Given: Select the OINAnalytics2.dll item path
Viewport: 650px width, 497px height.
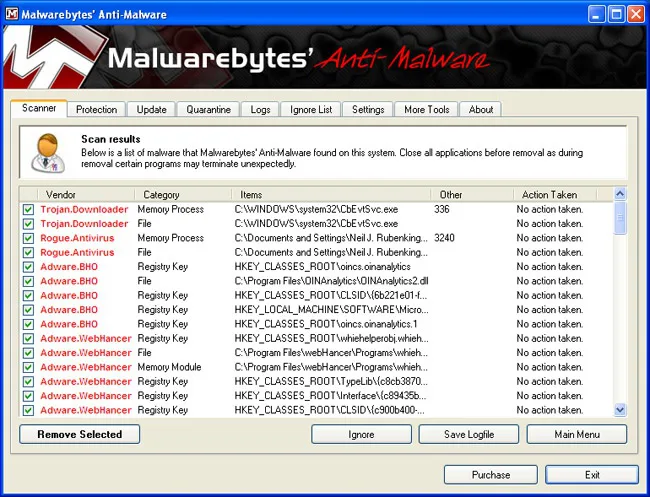Looking at the screenshot, I should (x=331, y=281).
